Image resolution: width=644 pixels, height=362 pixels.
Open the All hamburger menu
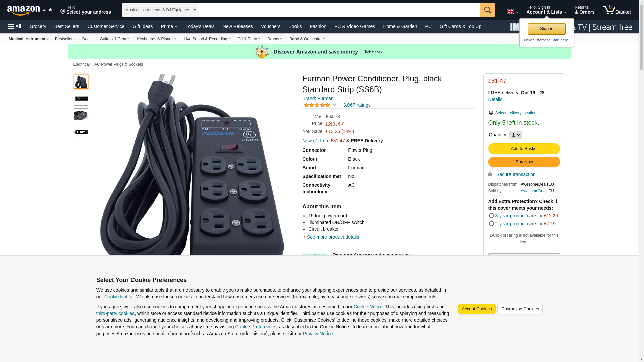click(15, 26)
